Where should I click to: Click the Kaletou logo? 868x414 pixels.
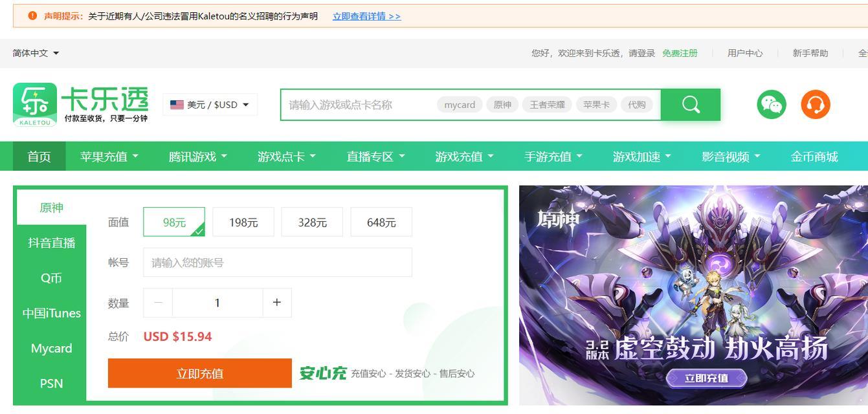coord(80,104)
